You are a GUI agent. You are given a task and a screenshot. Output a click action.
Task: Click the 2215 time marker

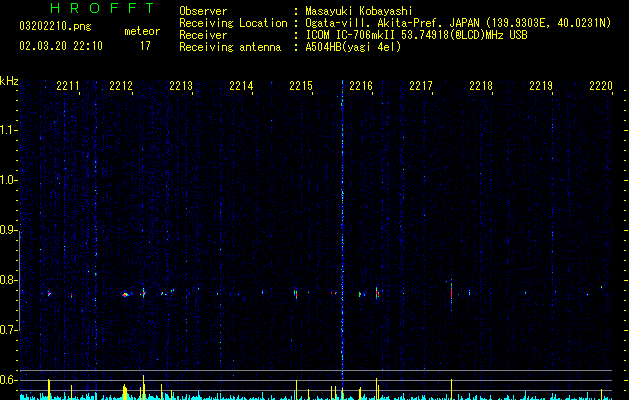[x=300, y=85]
